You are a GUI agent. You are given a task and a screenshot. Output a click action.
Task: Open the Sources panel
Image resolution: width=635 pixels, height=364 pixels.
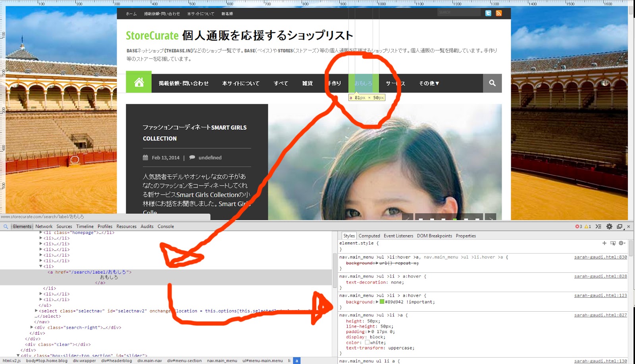(x=64, y=226)
